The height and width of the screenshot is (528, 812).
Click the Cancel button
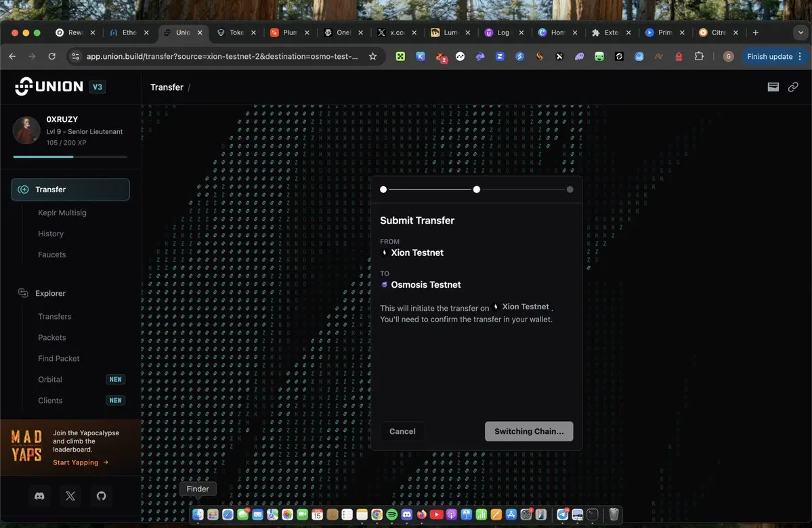point(402,431)
